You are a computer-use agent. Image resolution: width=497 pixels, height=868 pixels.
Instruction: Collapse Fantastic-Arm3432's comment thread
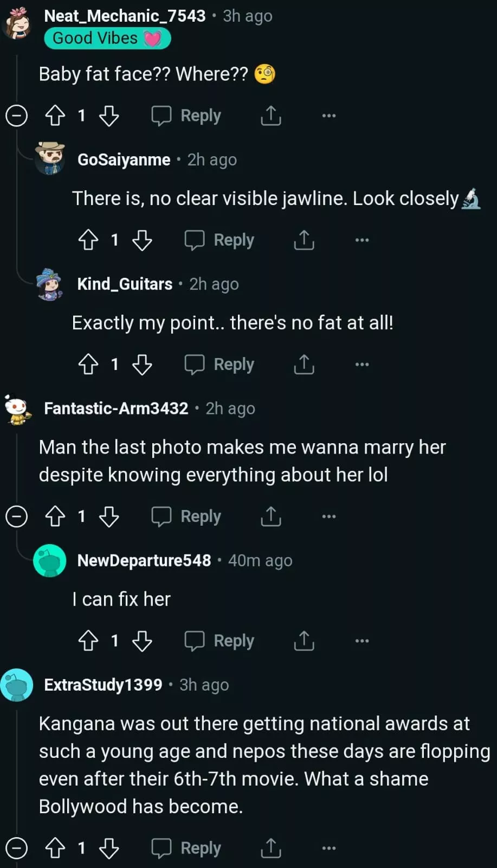click(x=16, y=516)
